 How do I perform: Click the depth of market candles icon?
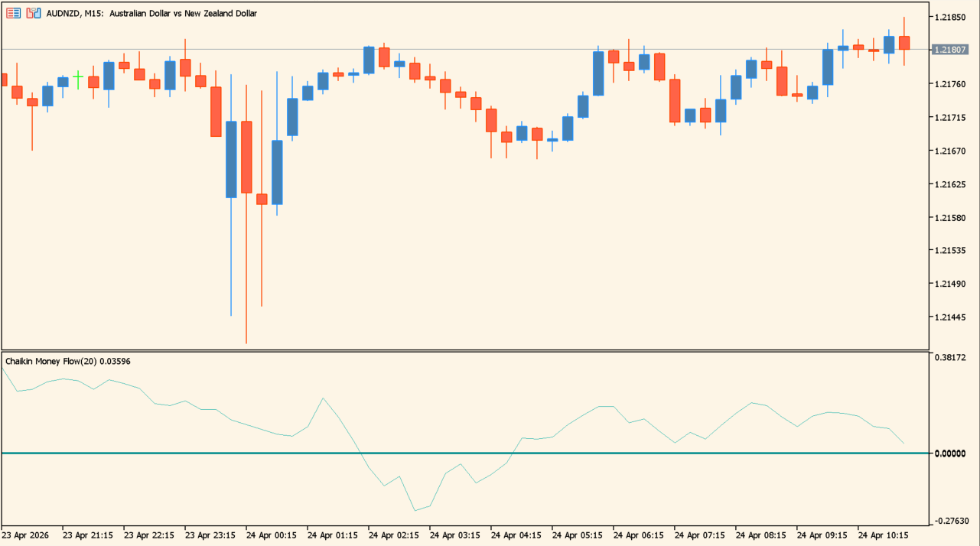(34, 13)
